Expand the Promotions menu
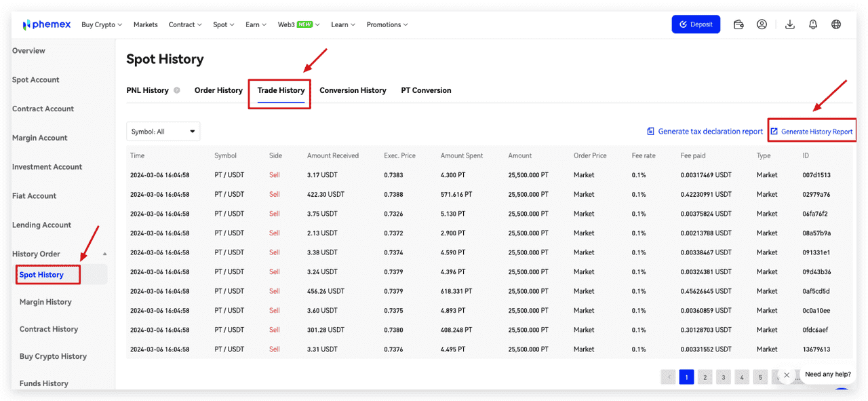The height and width of the screenshot is (401, 868). tap(387, 24)
